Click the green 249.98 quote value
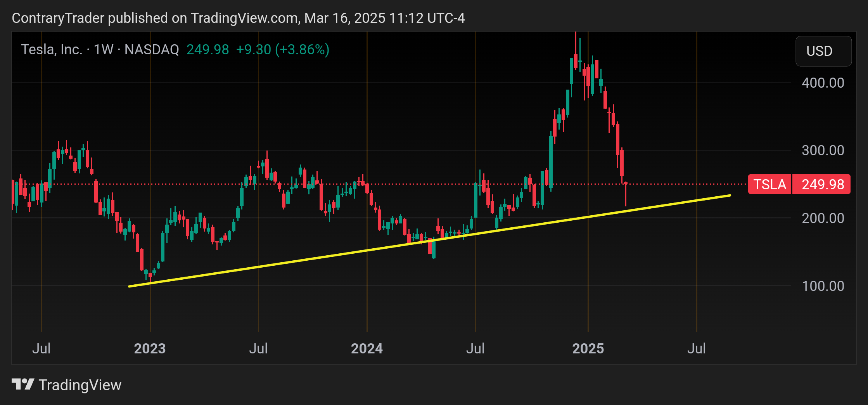Image resolution: width=868 pixels, height=405 pixels. (x=207, y=50)
